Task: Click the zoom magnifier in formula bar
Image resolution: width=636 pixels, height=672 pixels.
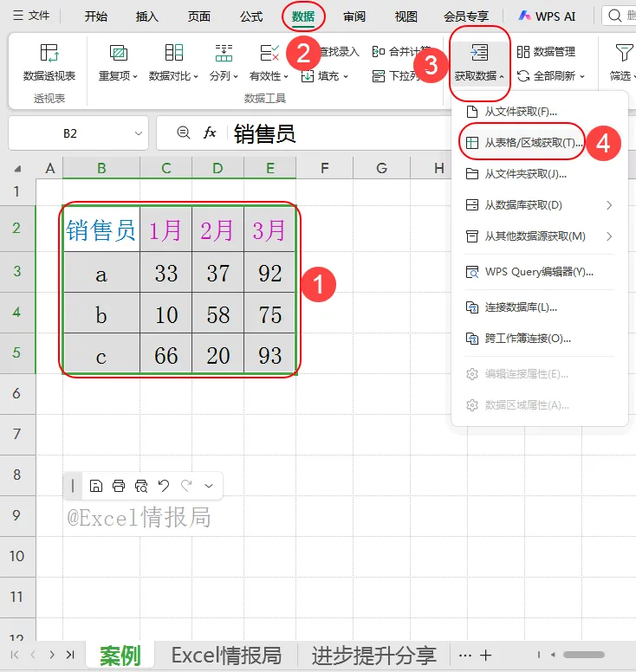Action: 184,132
